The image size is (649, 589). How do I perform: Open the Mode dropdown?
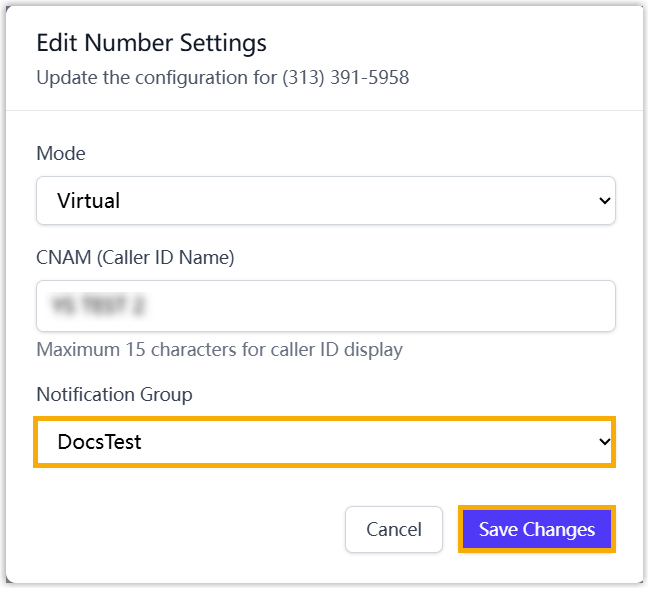click(x=325, y=201)
